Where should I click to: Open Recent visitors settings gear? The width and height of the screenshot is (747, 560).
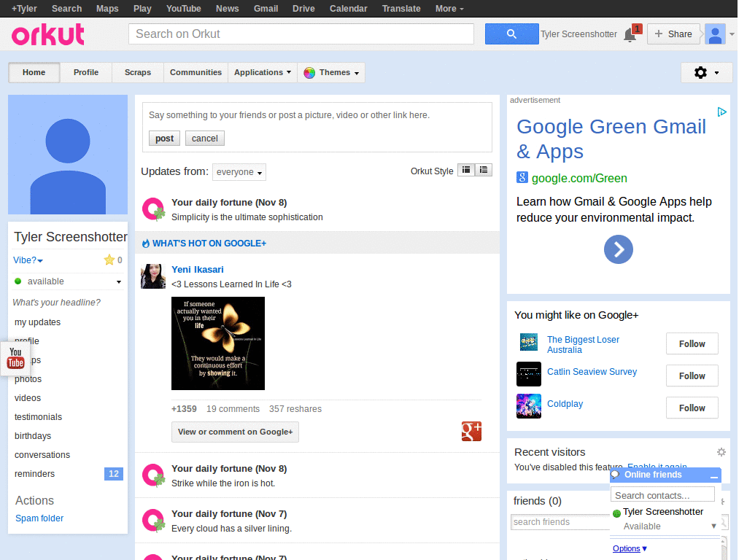click(721, 452)
